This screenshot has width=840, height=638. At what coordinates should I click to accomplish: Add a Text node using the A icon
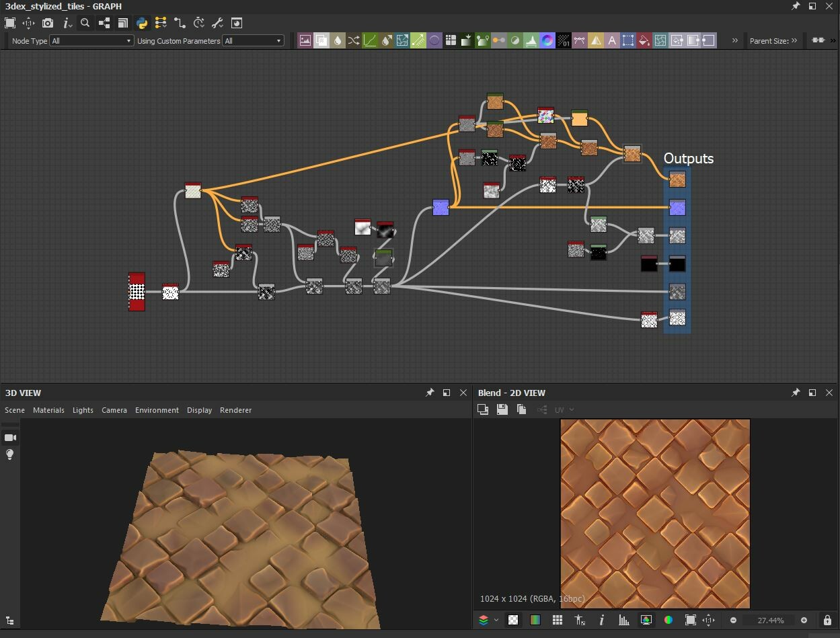tap(611, 40)
